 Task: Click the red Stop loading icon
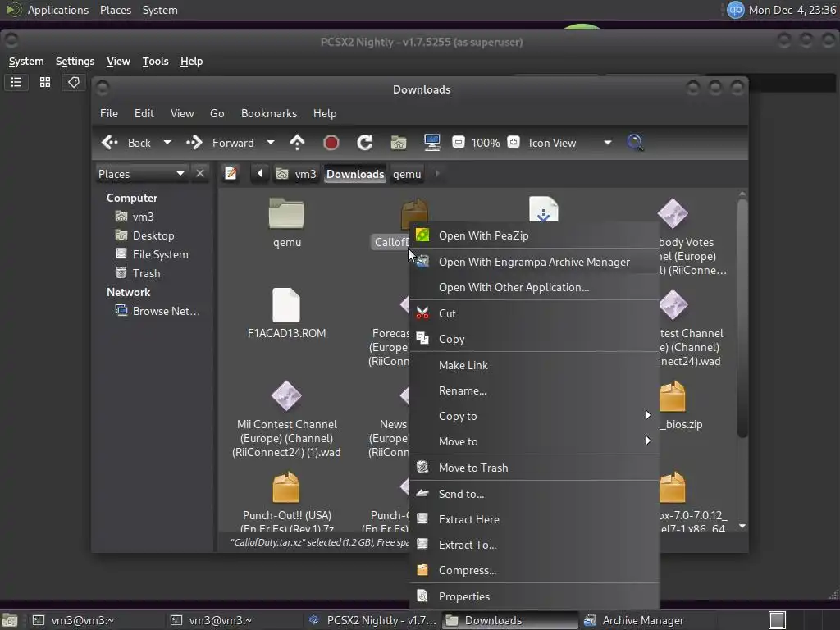tap(331, 143)
